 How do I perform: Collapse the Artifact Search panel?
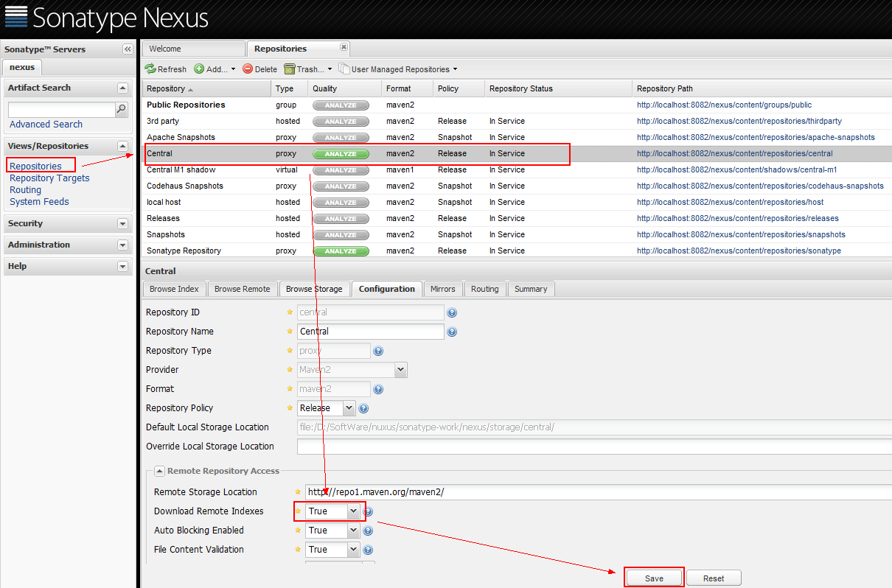tap(122, 88)
